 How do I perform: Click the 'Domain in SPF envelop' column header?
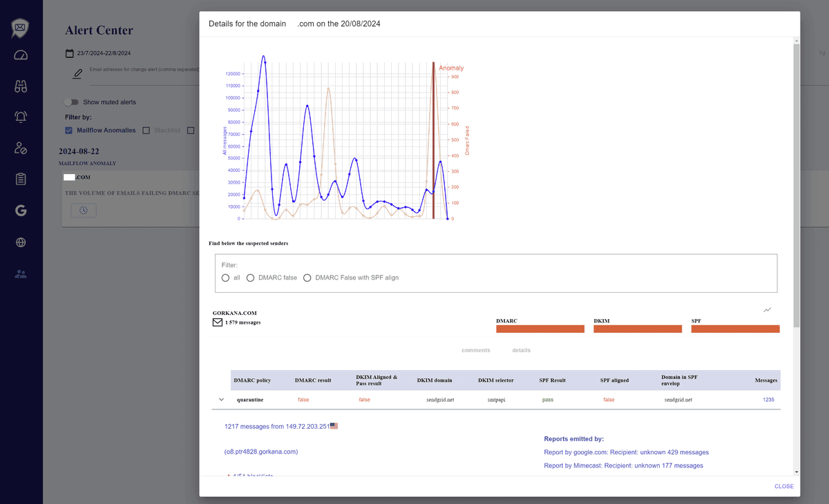click(679, 380)
